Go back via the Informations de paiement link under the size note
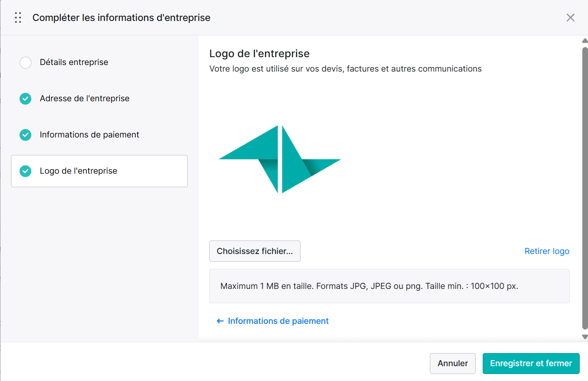The height and width of the screenshot is (381, 588). tap(273, 321)
